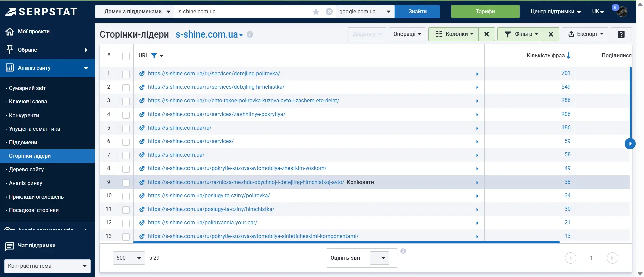Open external link icon for detejling-polirovka row
The image size is (644, 277).
142,74
